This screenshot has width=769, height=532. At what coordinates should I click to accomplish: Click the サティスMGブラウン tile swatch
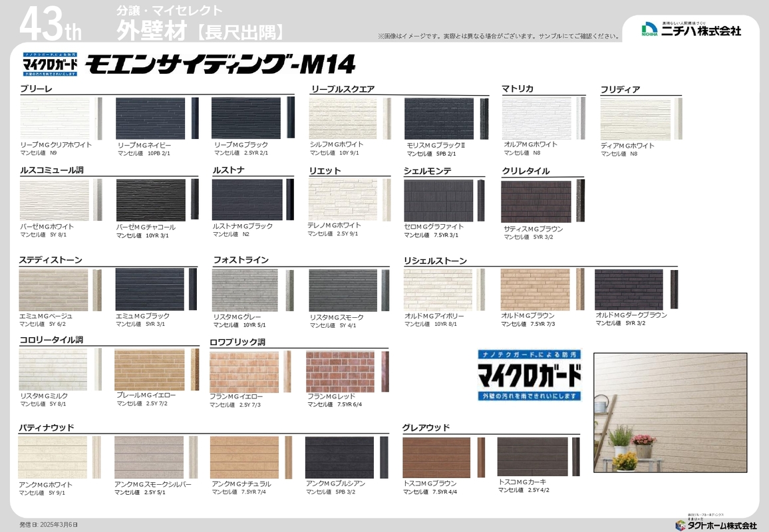point(536,201)
